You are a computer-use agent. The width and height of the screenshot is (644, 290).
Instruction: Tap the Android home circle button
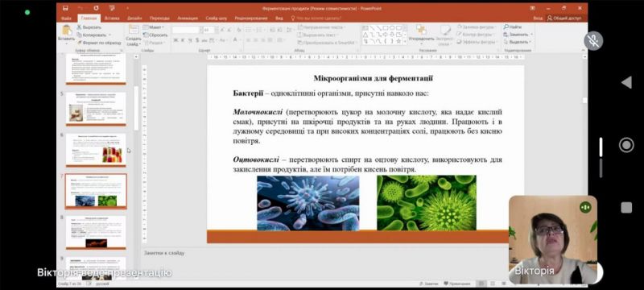(626, 145)
